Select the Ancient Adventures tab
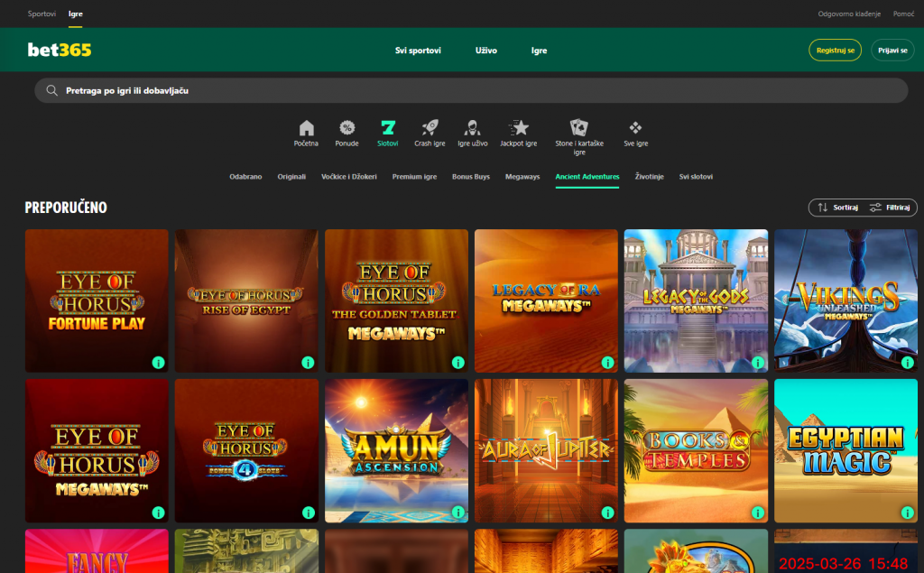Viewport: 924px width, 573px height. [x=587, y=176]
